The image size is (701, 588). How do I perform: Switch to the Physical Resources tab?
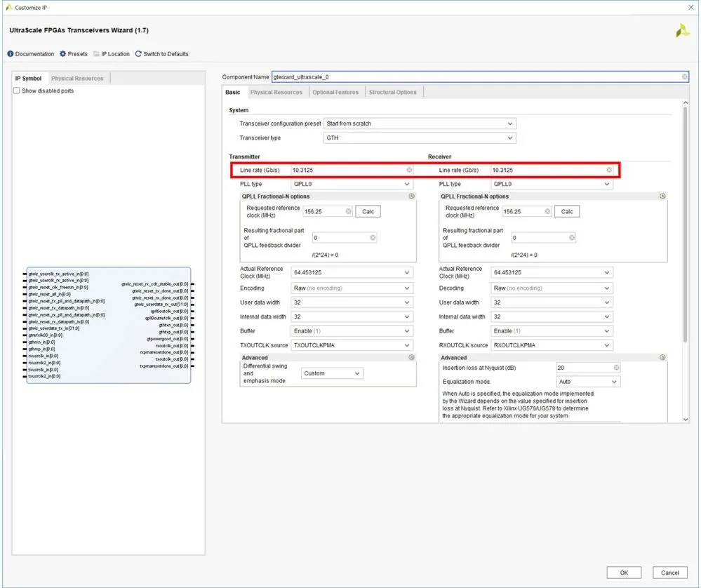click(276, 93)
